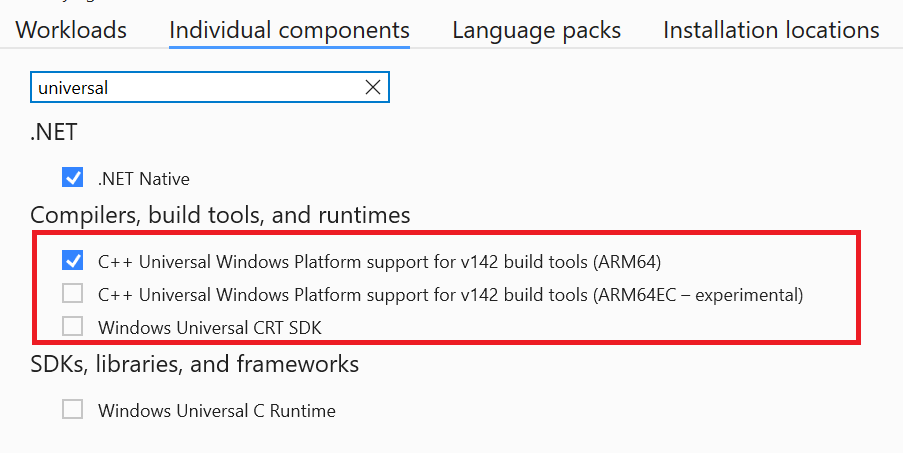Clear the search box with the X icon
The height and width of the screenshot is (453, 903).
point(373,87)
